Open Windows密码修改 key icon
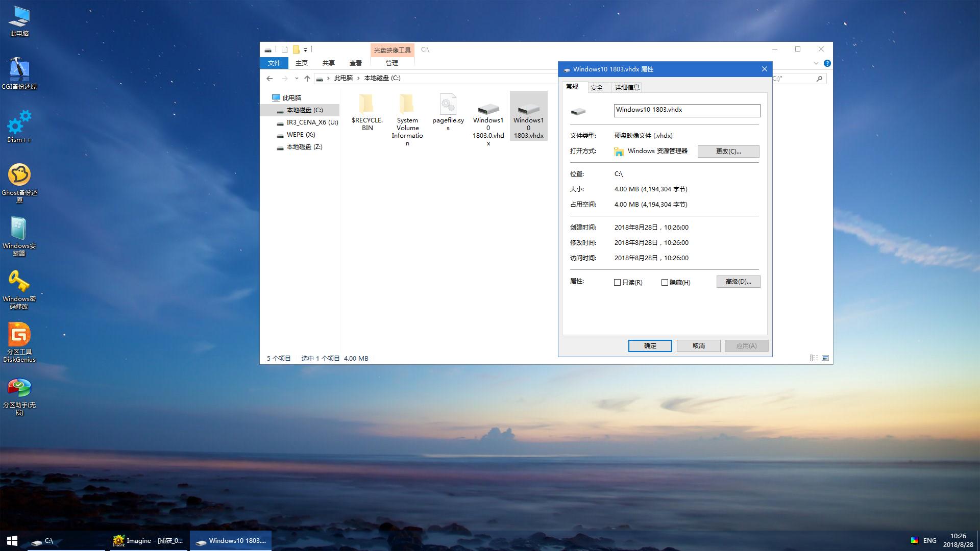This screenshot has height=551, width=980. point(19,290)
